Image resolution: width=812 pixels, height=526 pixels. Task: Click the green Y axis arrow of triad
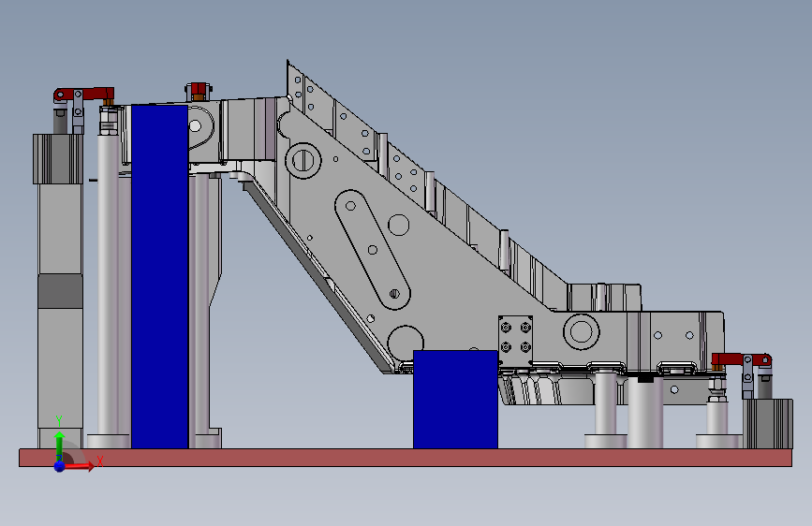point(59,445)
